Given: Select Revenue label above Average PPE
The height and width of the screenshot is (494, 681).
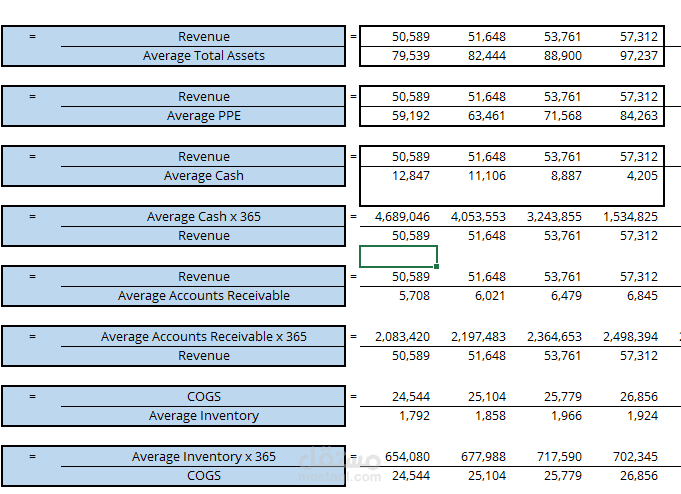Looking at the screenshot, I should (x=204, y=96).
